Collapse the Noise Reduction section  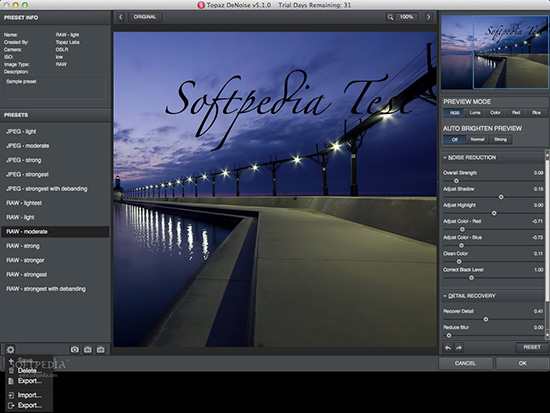(x=445, y=158)
